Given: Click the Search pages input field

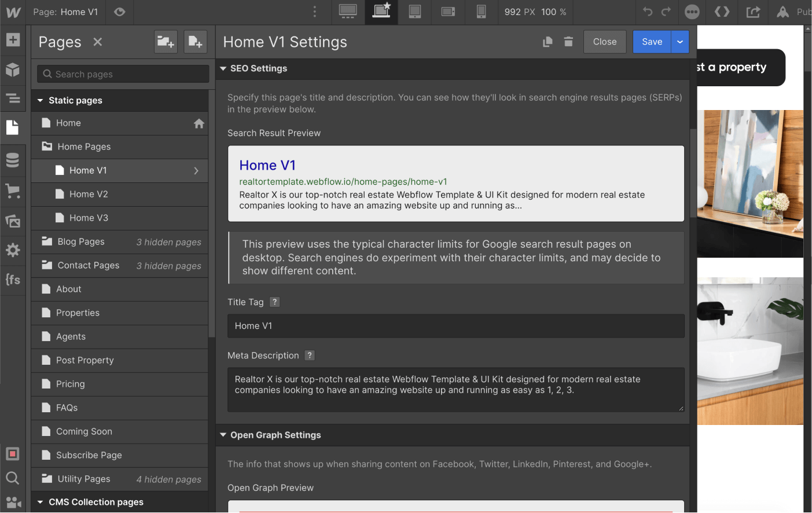Looking at the screenshot, I should point(122,74).
